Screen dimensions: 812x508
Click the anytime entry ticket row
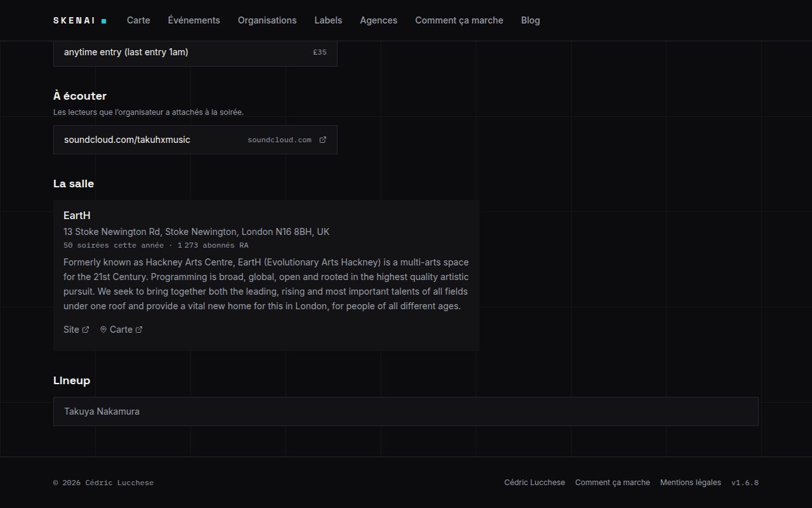coord(195,53)
